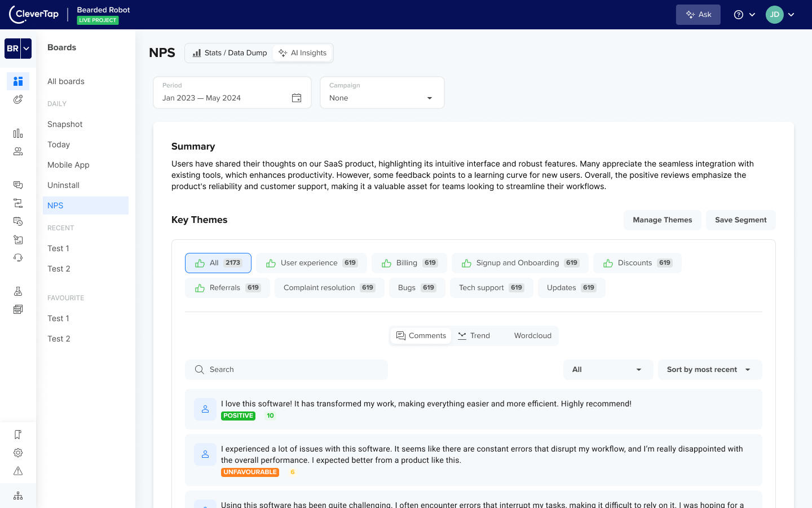Expand the chevron next to help icon

[x=752, y=15]
